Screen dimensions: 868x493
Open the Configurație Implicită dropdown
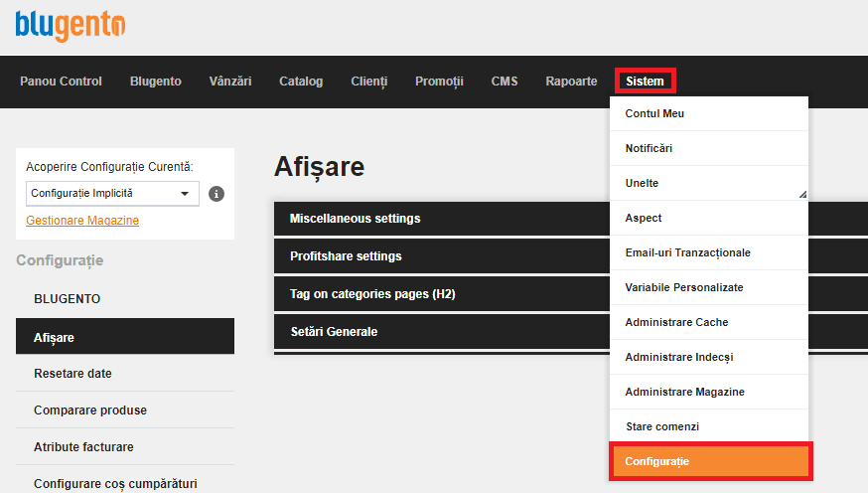(x=112, y=193)
